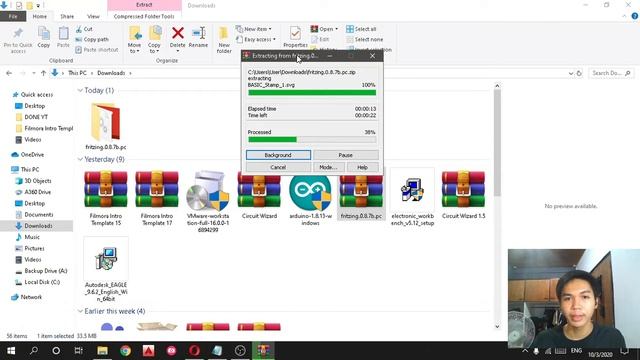
Task: Switch to the Share ribbon tab
Action: click(x=67, y=16)
